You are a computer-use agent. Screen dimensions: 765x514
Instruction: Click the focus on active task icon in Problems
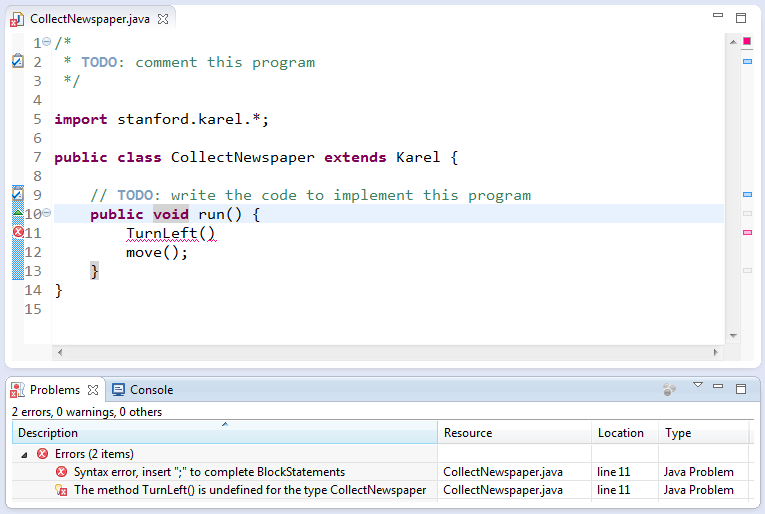(669, 390)
